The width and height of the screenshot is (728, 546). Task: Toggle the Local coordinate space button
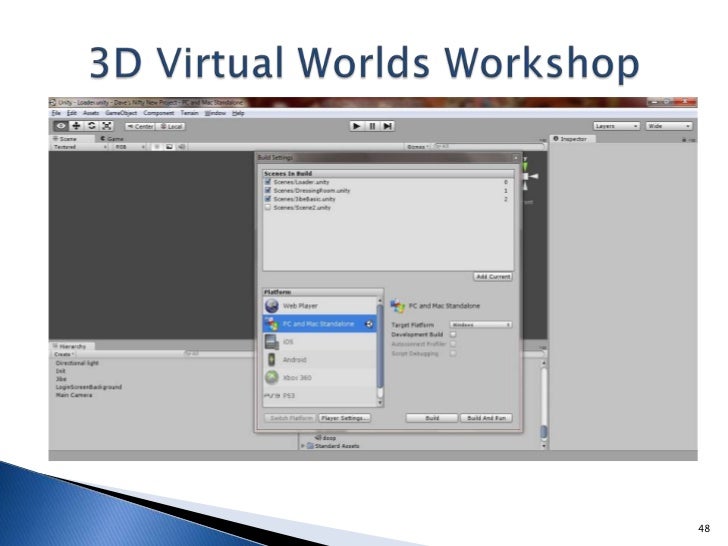(x=171, y=126)
